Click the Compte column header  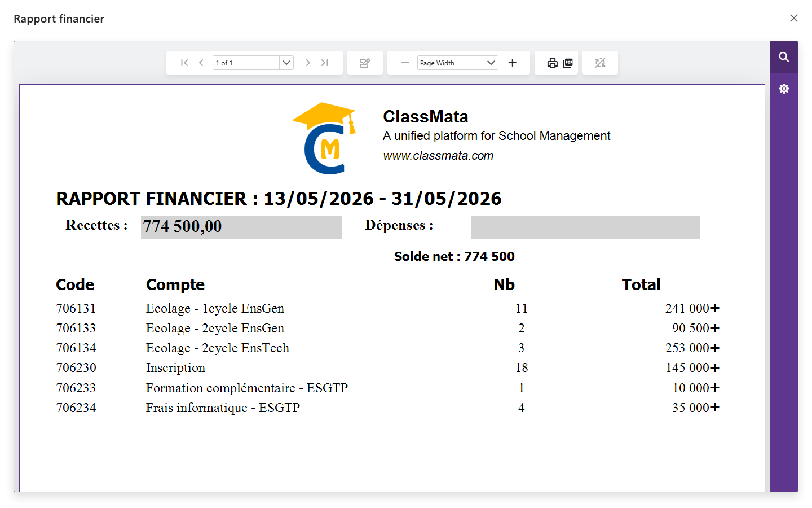click(x=175, y=284)
